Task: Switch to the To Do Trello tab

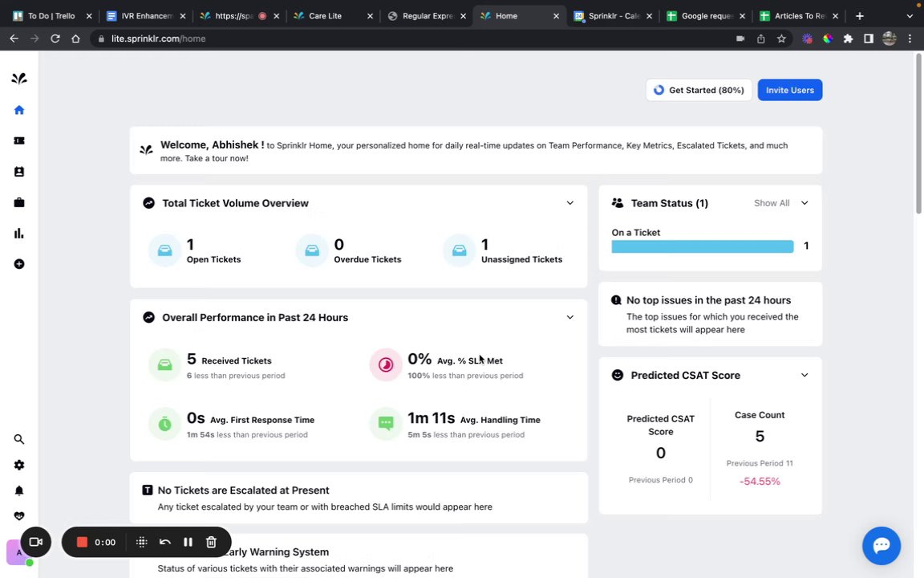Action: [x=51, y=16]
